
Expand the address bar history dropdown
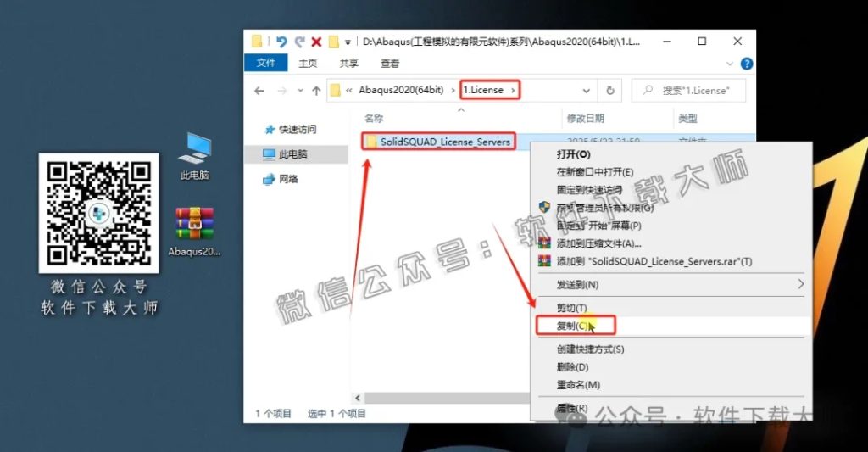[x=586, y=90]
